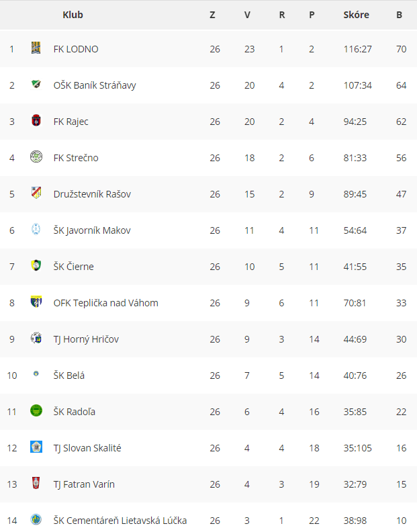Click the B points column header

tap(399, 15)
